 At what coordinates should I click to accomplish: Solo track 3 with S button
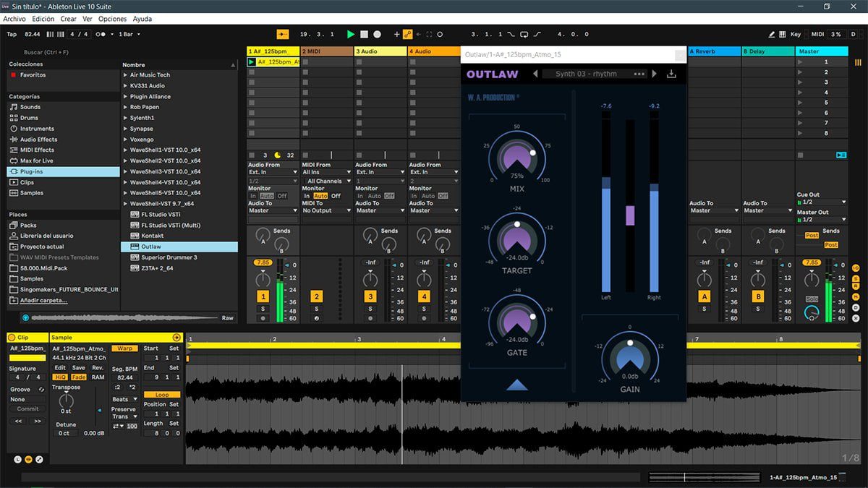pyautogui.click(x=370, y=309)
